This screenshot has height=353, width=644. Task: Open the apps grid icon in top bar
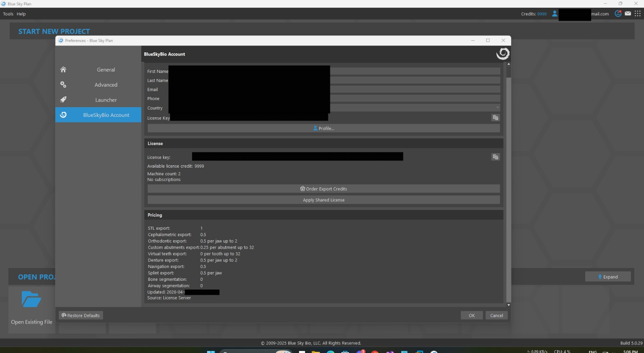[x=638, y=14]
